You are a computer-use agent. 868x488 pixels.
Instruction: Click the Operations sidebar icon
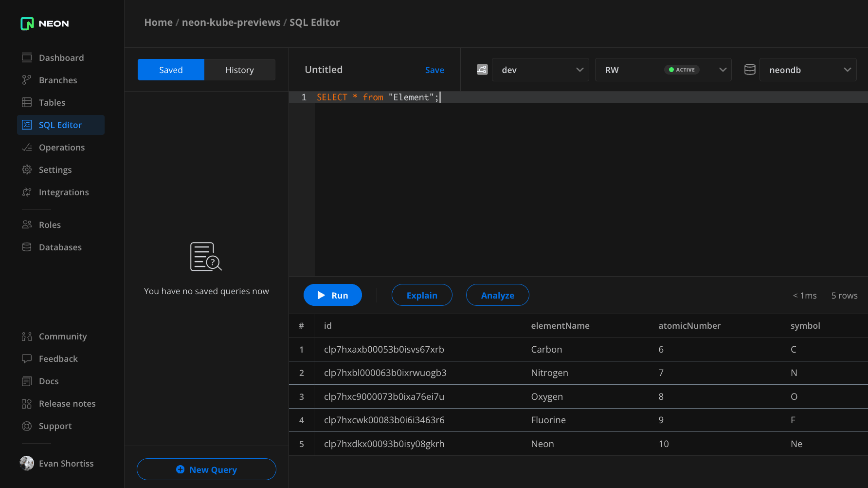point(27,147)
